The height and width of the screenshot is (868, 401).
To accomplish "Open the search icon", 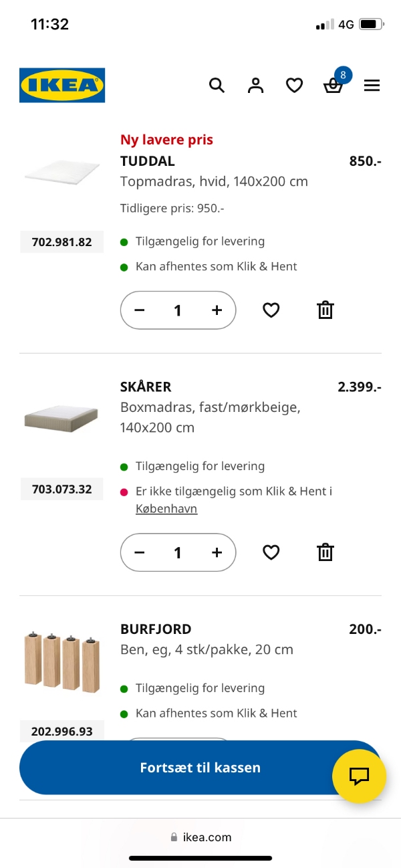I will point(217,85).
